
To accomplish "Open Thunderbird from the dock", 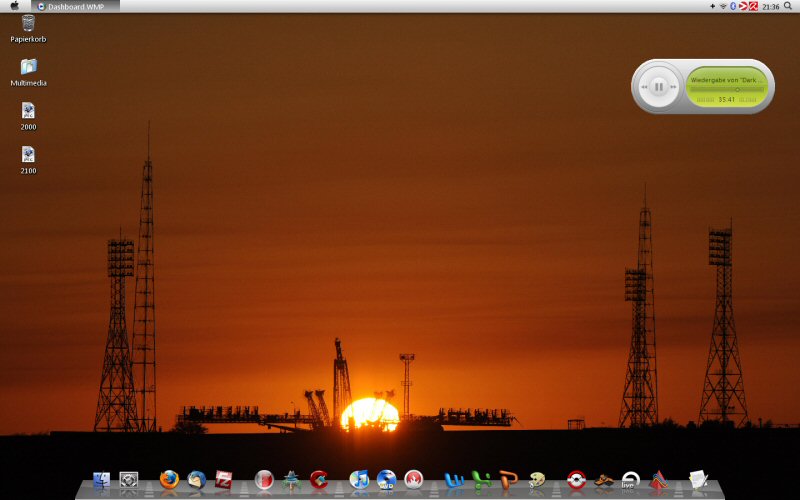I will [196, 479].
